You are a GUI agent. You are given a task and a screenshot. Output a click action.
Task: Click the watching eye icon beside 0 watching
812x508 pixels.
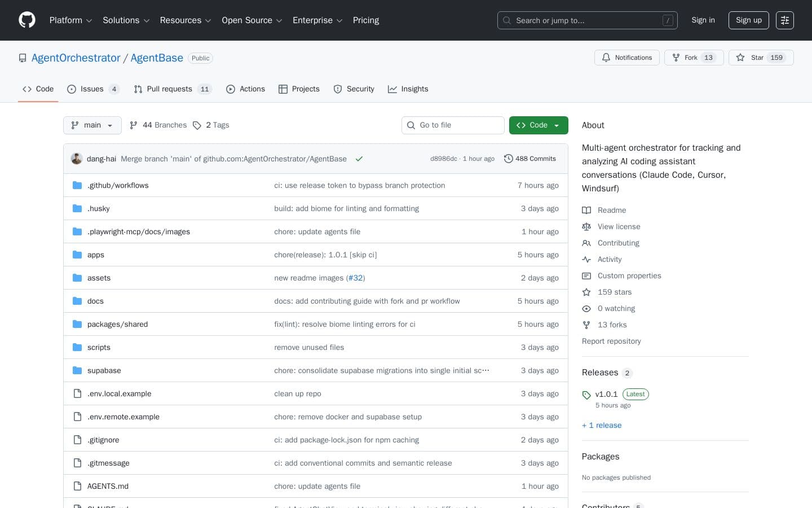click(x=586, y=309)
